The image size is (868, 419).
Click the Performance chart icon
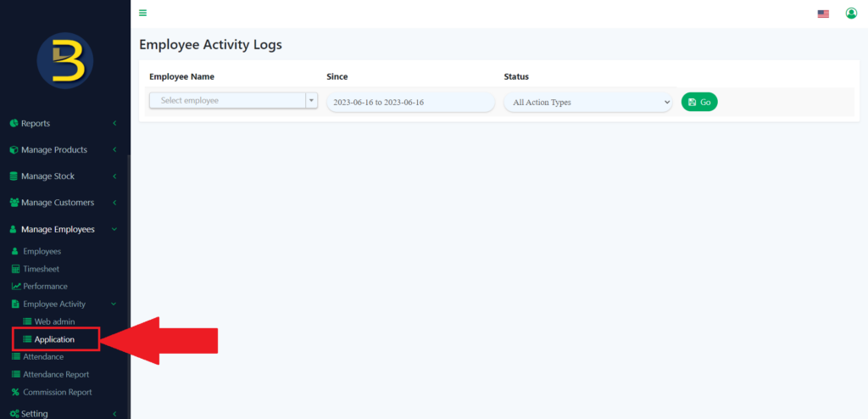click(x=15, y=287)
